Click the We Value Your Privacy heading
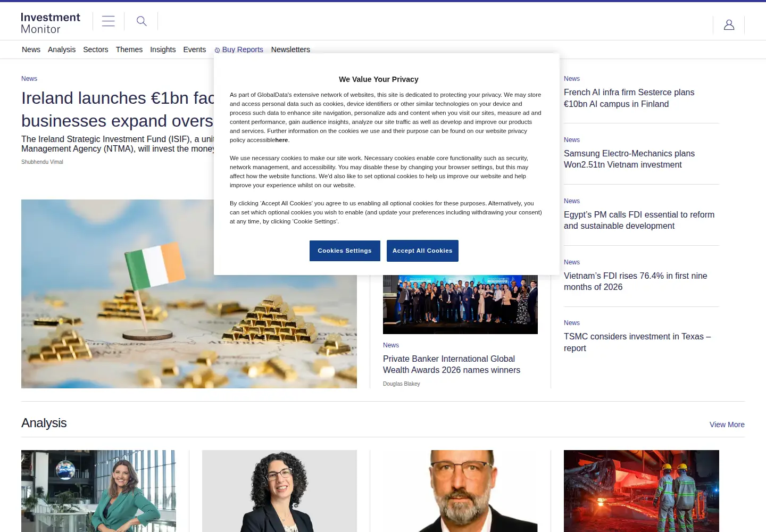Image resolution: width=766 pixels, height=532 pixels. point(379,79)
